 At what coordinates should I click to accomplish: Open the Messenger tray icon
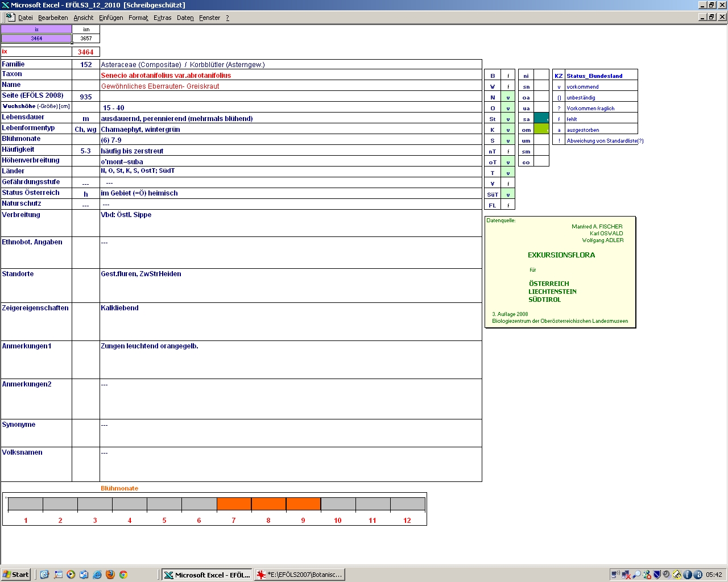coord(647,575)
